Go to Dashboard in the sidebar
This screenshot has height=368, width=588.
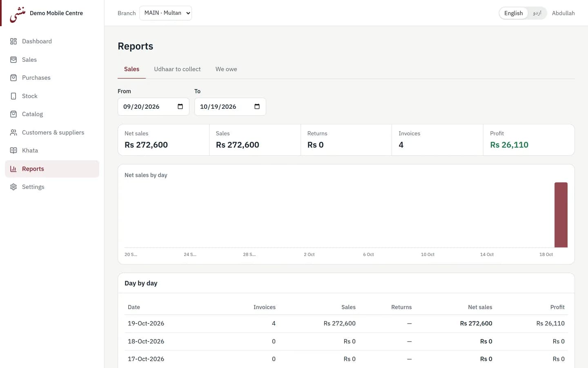[52, 41]
